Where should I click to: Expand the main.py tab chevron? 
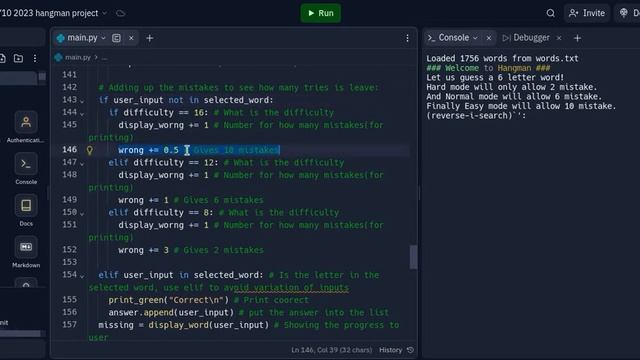pos(103,38)
